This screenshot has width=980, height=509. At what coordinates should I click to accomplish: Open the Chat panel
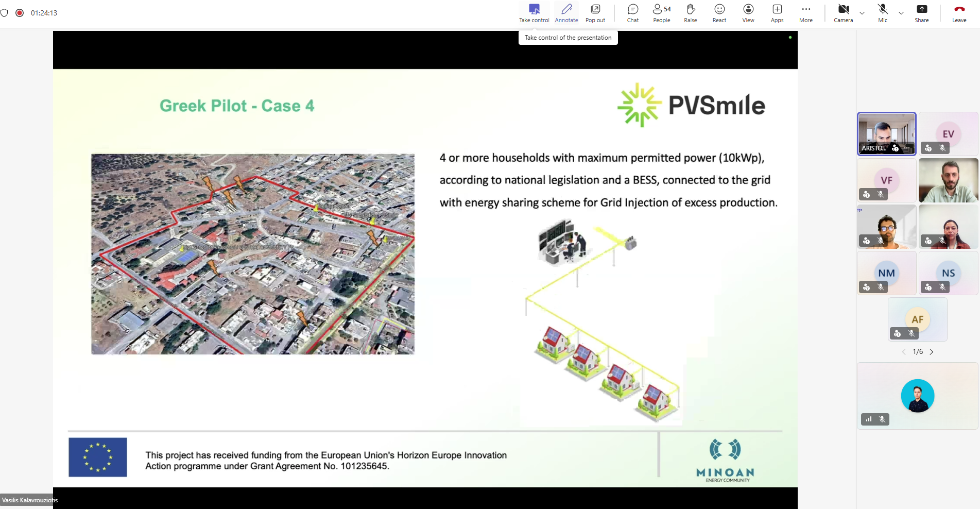coord(633,13)
